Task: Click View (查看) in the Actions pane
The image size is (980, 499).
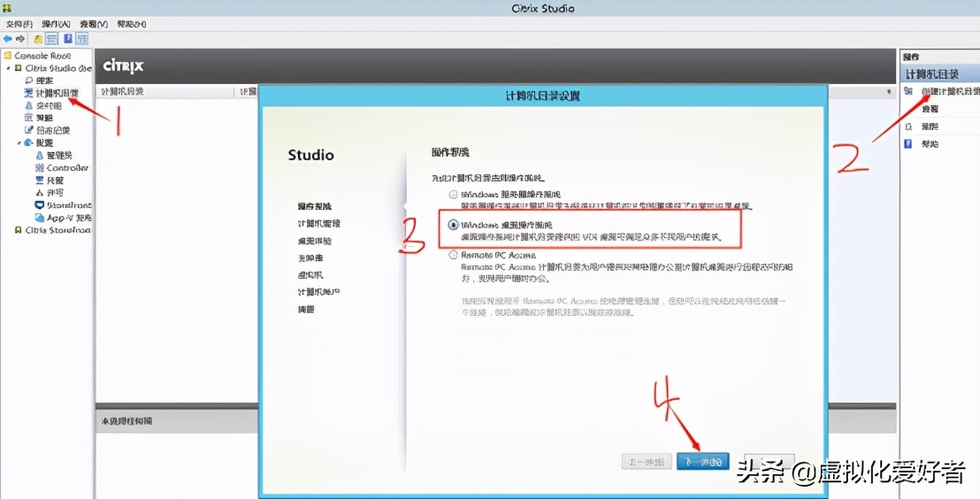Action: pyautogui.click(x=930, y=109)
